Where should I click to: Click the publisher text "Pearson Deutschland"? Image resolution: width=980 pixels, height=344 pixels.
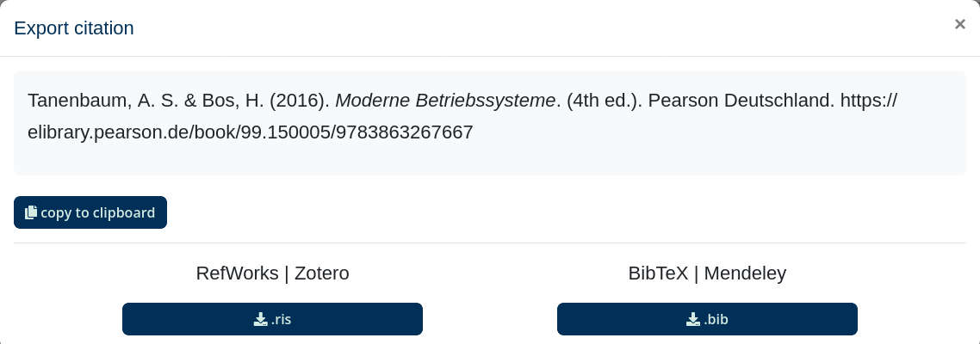[741, 101]
